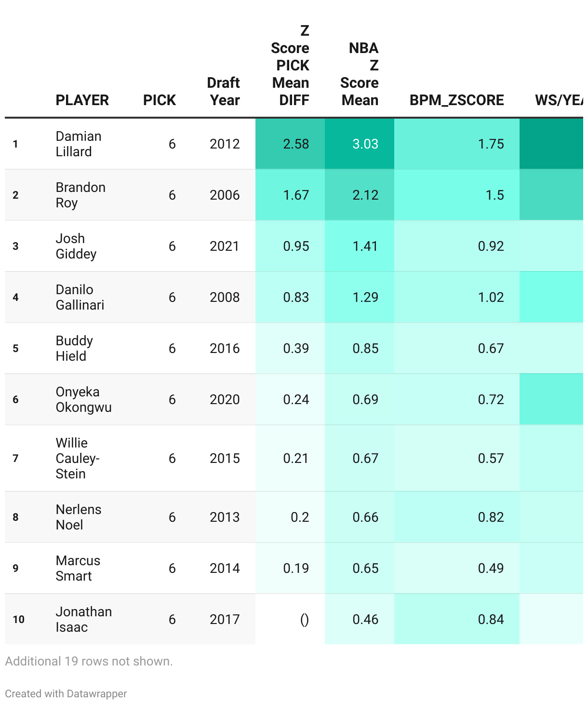
Task: Select Damian Lillard player name
Action: pos(79,144)
